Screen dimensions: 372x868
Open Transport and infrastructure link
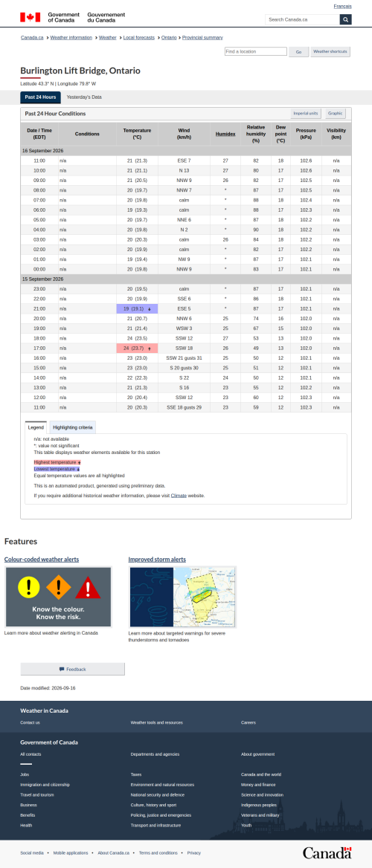click(x=155, y=825)
